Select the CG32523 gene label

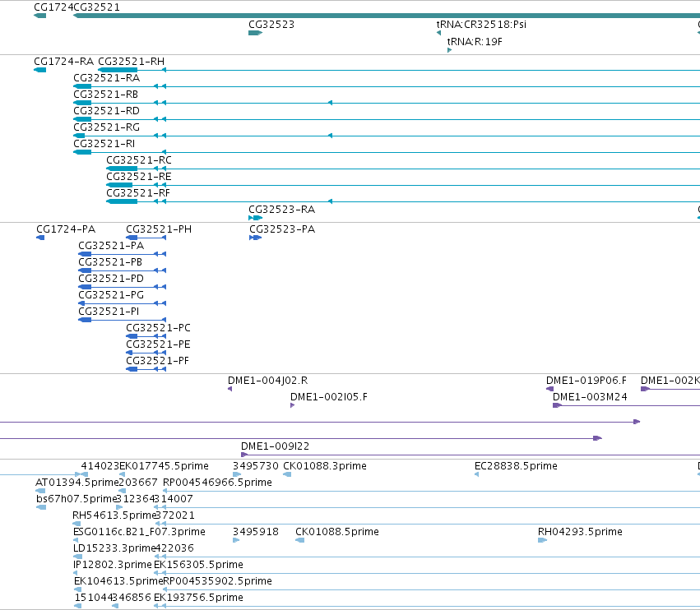pyautogui.click(x=271, y=25)
